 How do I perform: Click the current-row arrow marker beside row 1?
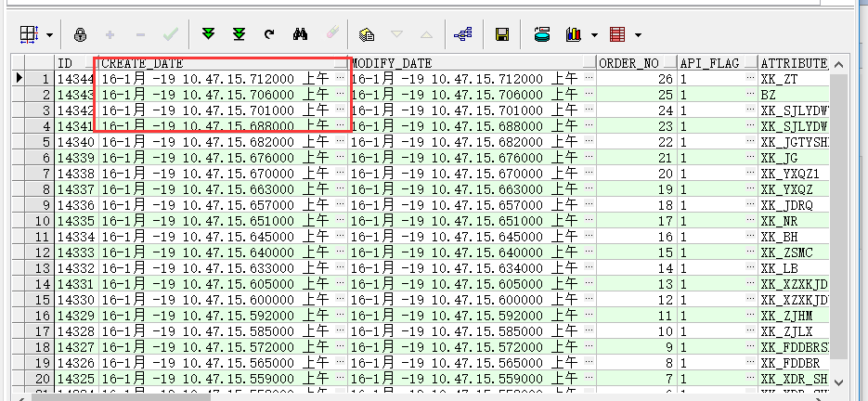pos(19,78)
